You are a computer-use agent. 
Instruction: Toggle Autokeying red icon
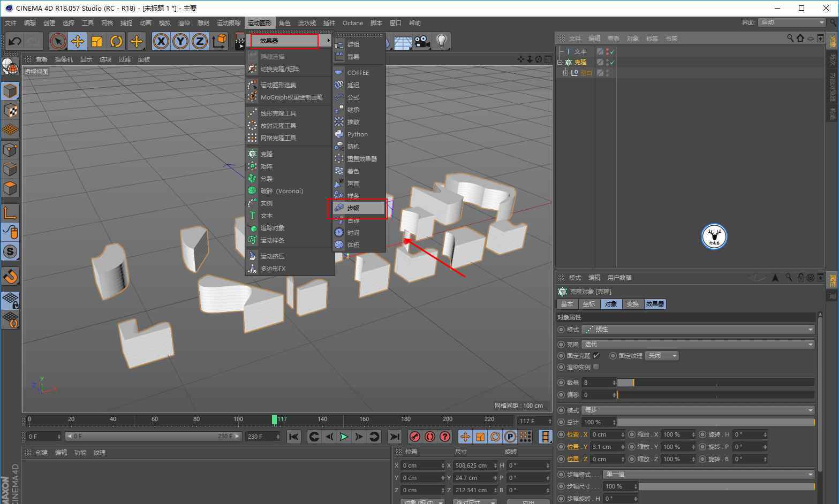(x=429, y=437)
